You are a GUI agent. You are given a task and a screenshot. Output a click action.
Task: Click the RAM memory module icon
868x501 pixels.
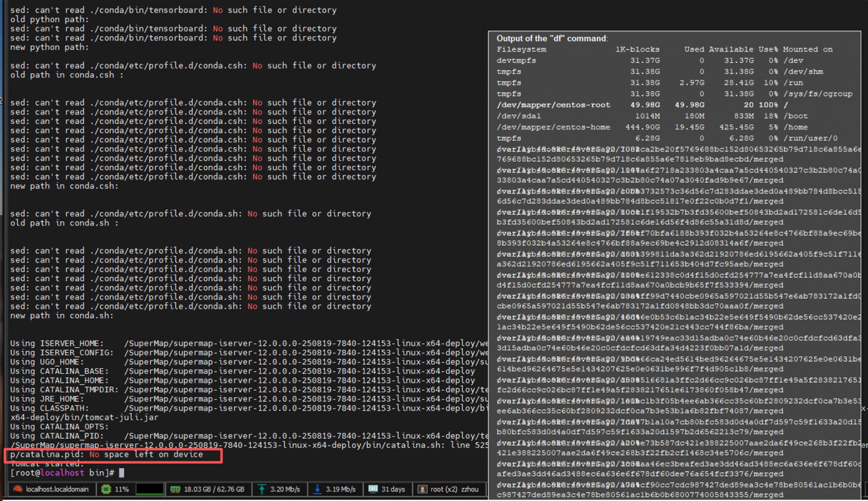pos(175,489)
